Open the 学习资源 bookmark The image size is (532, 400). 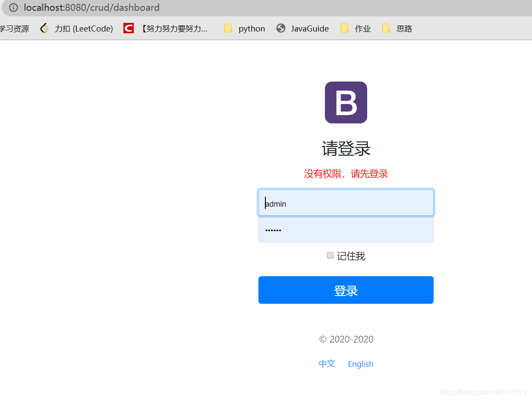click(14, 28)
